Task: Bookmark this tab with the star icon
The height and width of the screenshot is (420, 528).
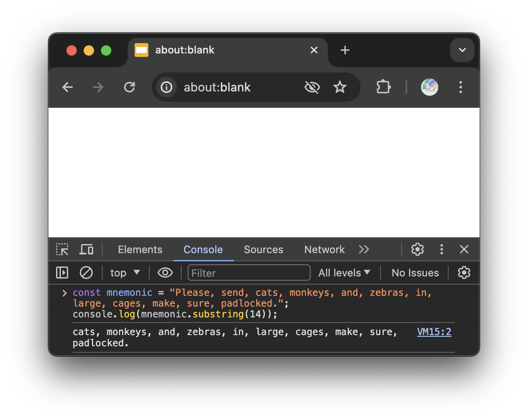Action: pyautogui.click(x=340, y=88)
